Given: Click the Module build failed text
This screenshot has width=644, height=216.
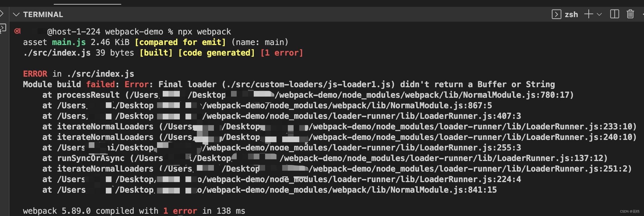Looking at the screenshot, I should pos(69,84).
